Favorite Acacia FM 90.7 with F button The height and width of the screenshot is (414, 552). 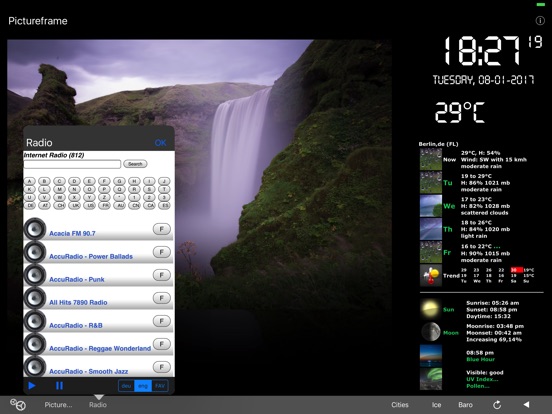pyautogui.click(x=162, y=229)
